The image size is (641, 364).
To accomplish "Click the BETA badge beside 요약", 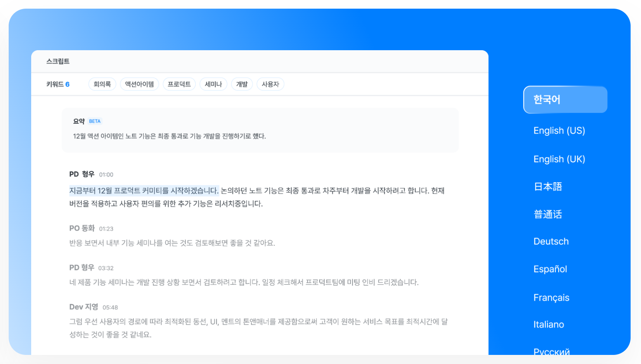I will tap(95, 121).
